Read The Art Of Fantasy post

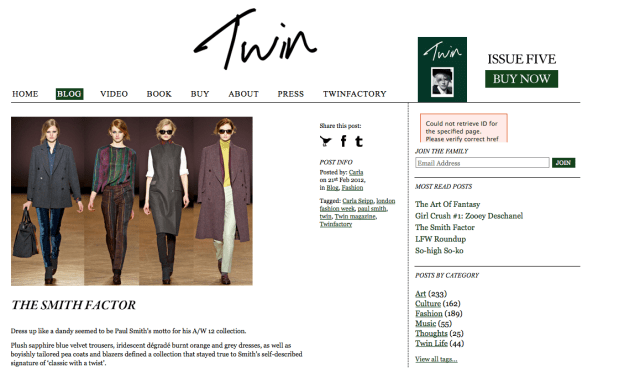click(x=447, y=204)
